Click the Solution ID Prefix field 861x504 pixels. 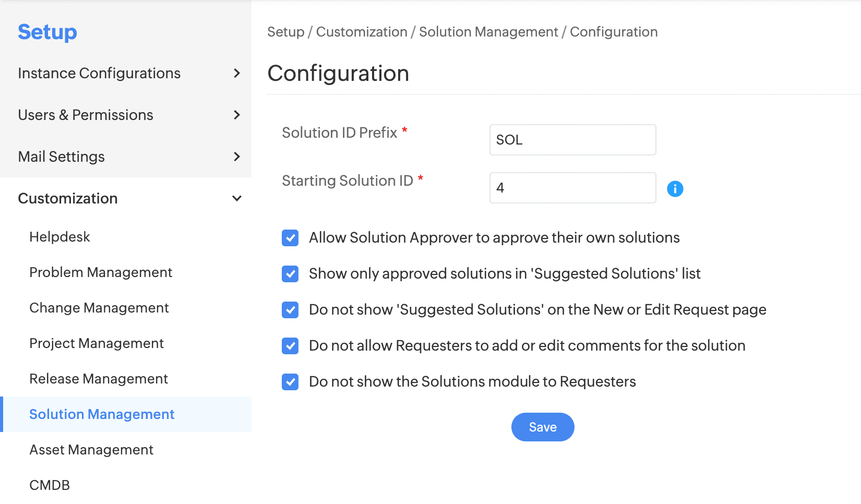coord(572,140)
